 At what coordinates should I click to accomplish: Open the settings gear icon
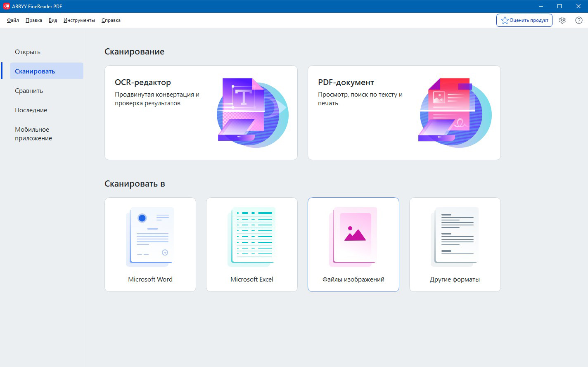point(562,20)
